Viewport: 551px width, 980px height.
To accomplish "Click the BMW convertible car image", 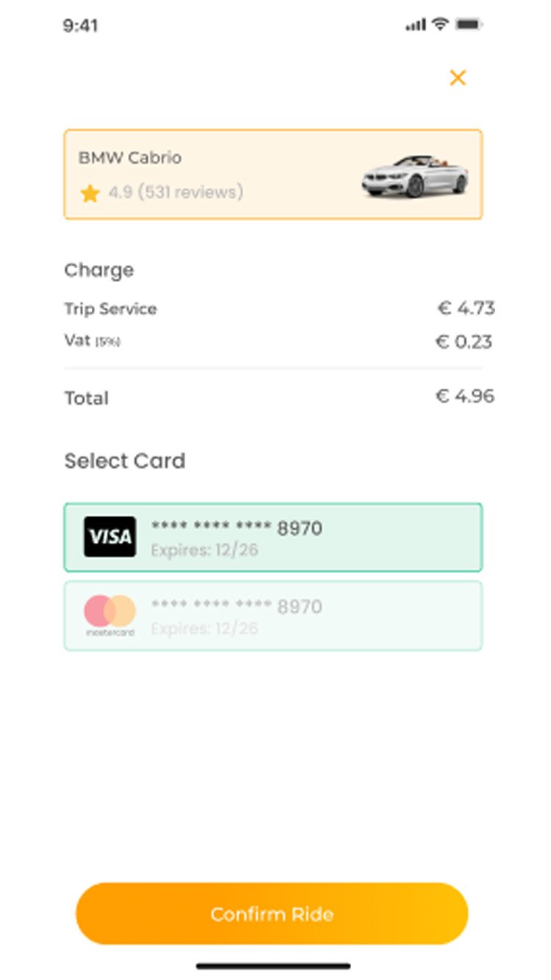I will pos(414,176).
